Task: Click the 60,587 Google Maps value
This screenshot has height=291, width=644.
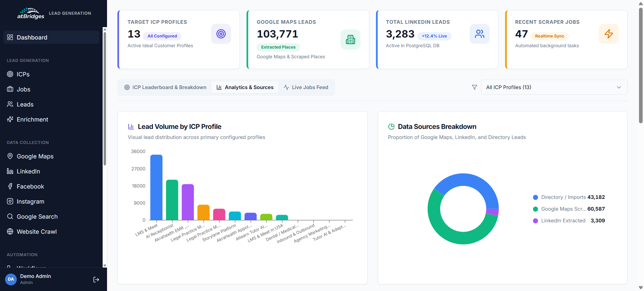Action: coord(596,209)
